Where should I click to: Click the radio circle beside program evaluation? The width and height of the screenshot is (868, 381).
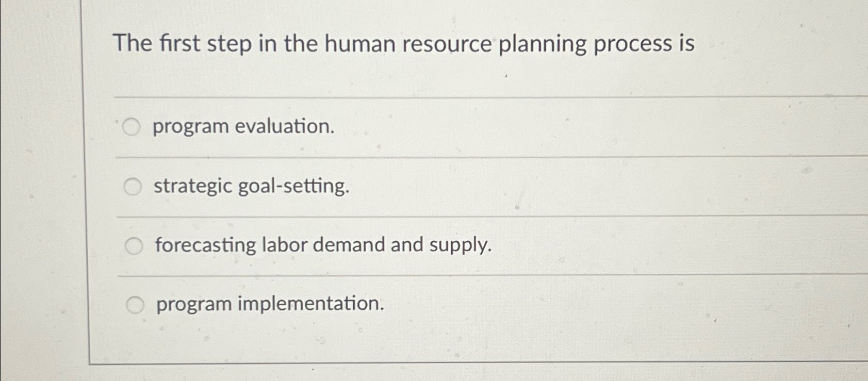coord(132,126)
